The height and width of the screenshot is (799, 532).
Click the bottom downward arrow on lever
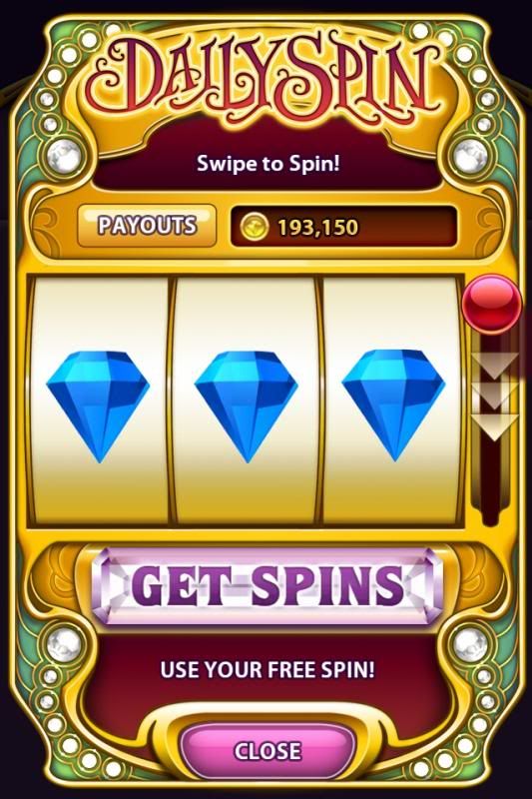pyautogui.click(x=494, y=427)
